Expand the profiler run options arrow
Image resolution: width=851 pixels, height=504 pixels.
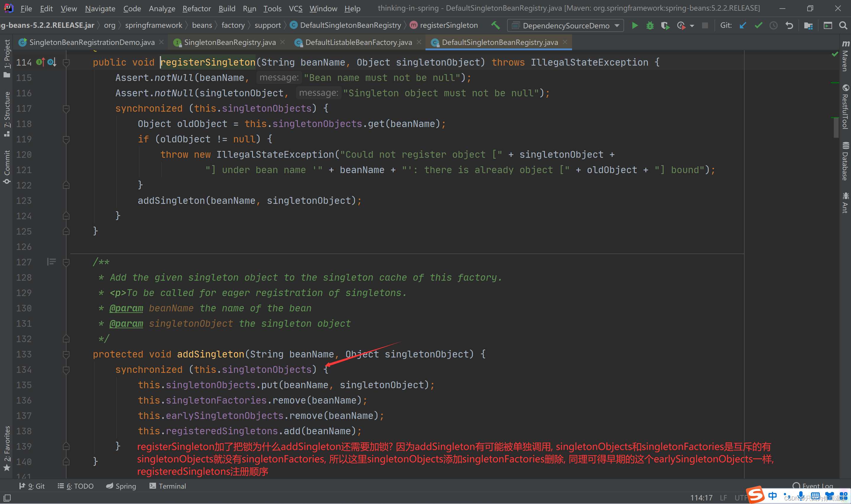692,26
